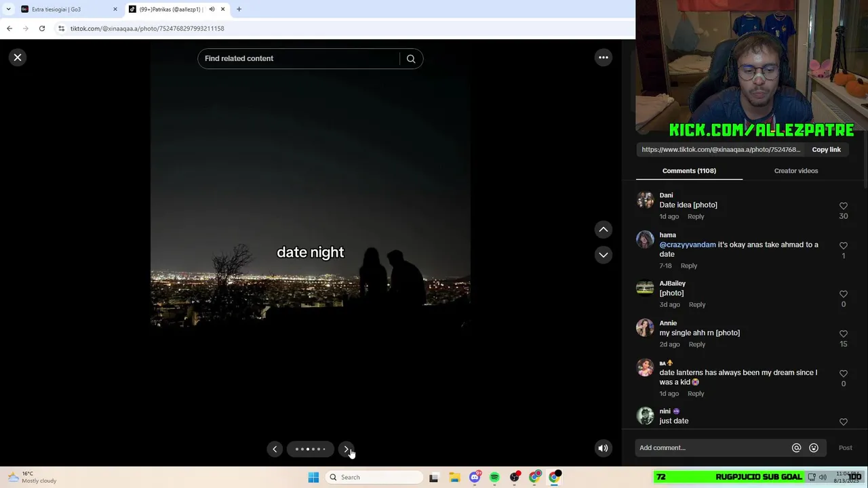The width and height of the screenshot is (868, 488).
Task: Go to previous post with up chevron
Action: [x=603, y=230]
